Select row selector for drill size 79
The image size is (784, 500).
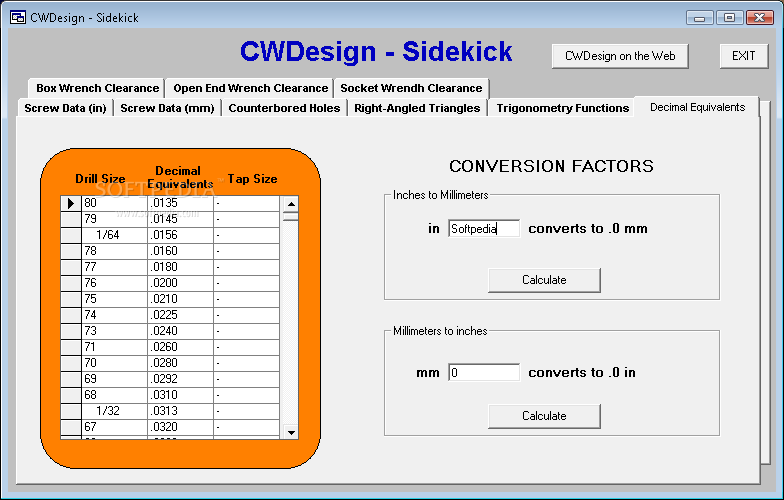[70, 219]
